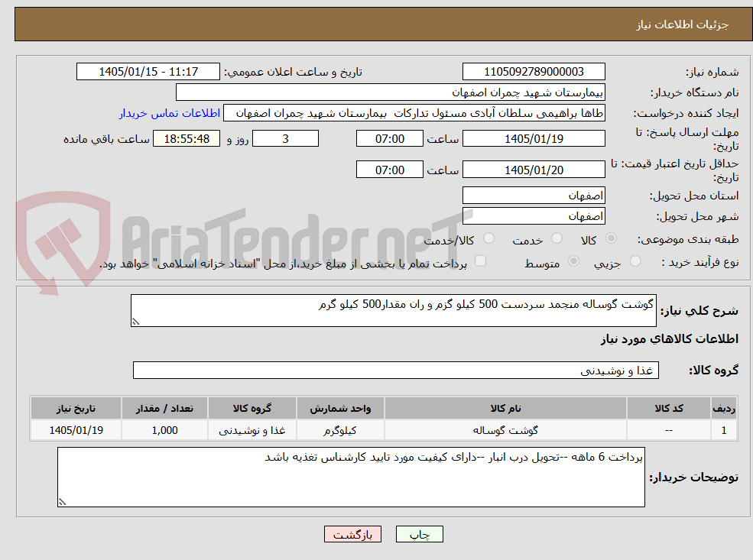This screenshot has width=753, height=560.
Task: Click the جزئیات اطلاعات نیاز page title
Action: (683, 24)
